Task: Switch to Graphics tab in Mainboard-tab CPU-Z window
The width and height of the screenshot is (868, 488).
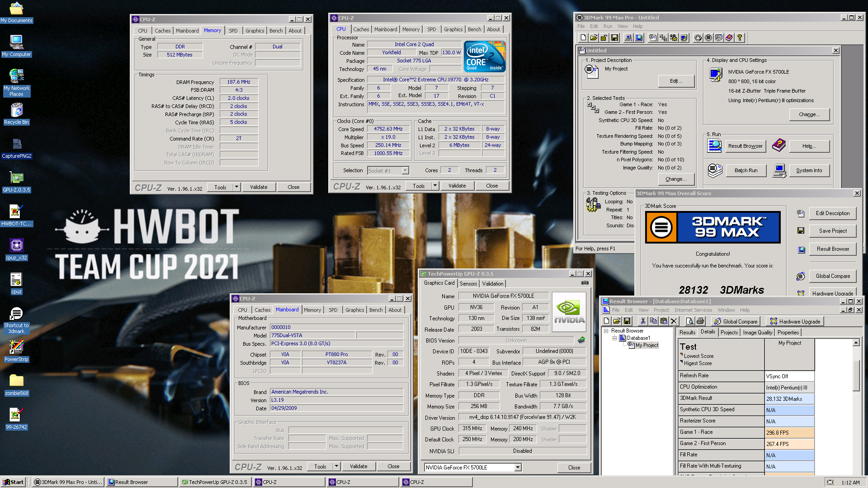Action: 354,310
